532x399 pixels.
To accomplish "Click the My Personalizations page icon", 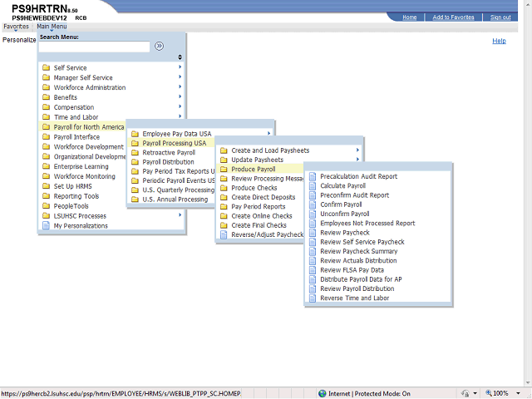I will coord(46,225).
